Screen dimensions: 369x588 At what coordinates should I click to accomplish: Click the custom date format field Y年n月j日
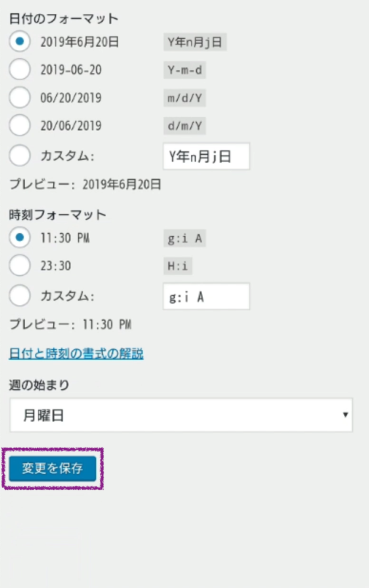206,156
